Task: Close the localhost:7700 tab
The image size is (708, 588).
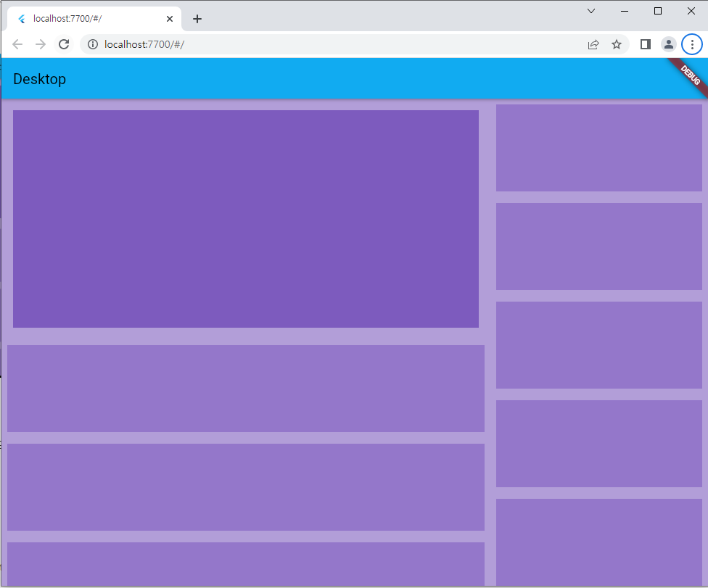Action: pos(170,19)
